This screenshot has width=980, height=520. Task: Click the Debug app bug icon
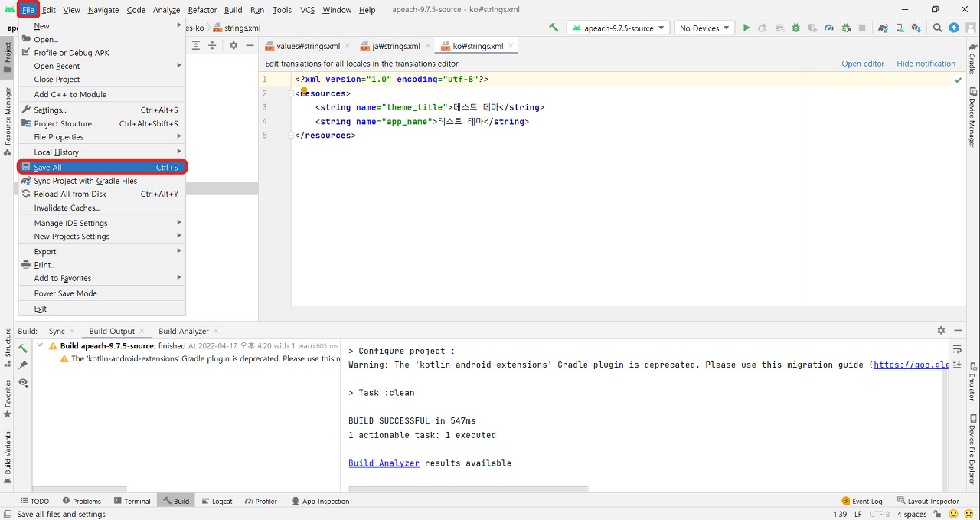tap(795, 28)
